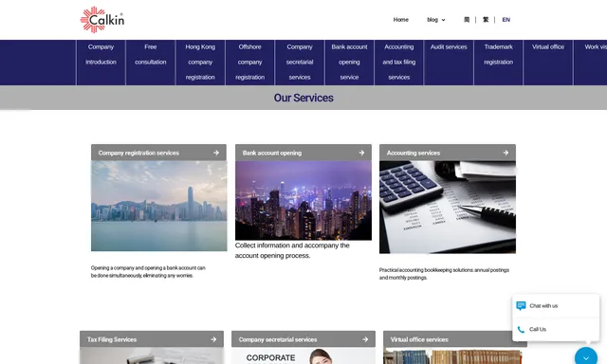Open Accounting and tax filing services menu
Image resolution: width=607 pixels, height=364 pixels.
(399, 62)
